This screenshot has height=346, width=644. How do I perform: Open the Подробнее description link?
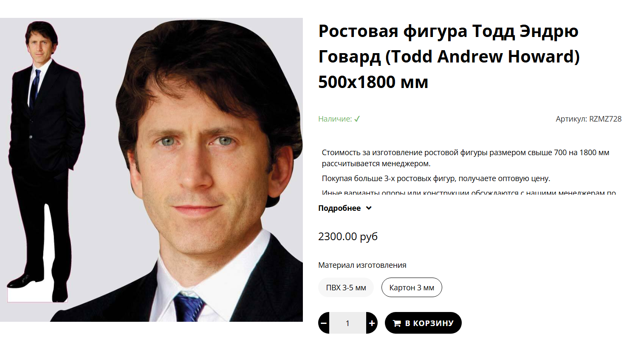(x=339, y=208)
